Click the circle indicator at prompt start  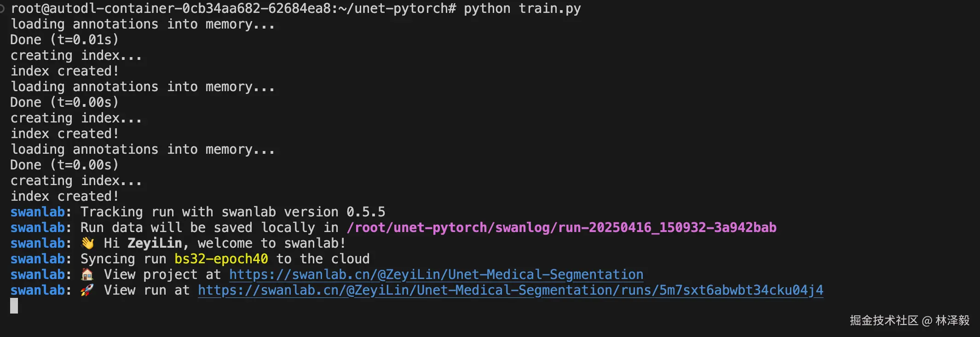[x=2, y=9]
